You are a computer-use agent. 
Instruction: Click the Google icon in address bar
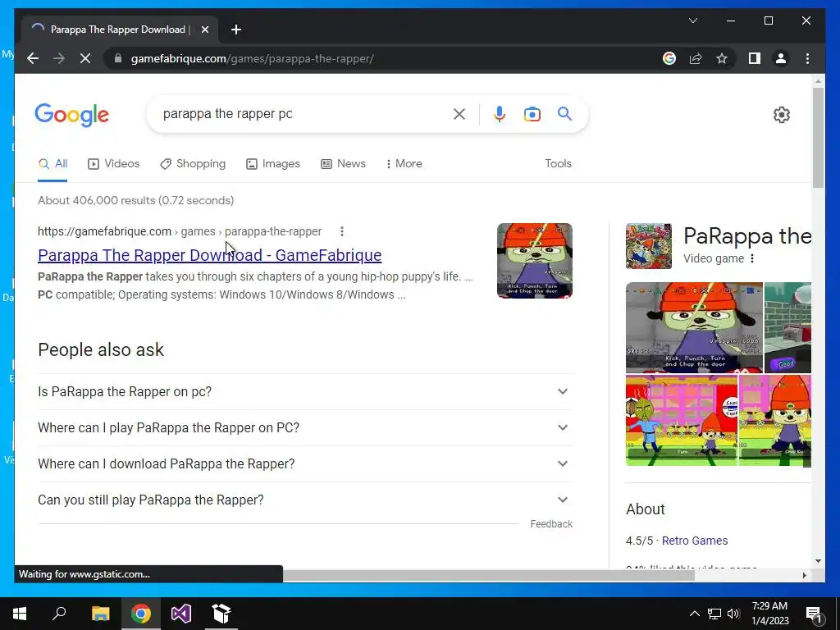669,58
